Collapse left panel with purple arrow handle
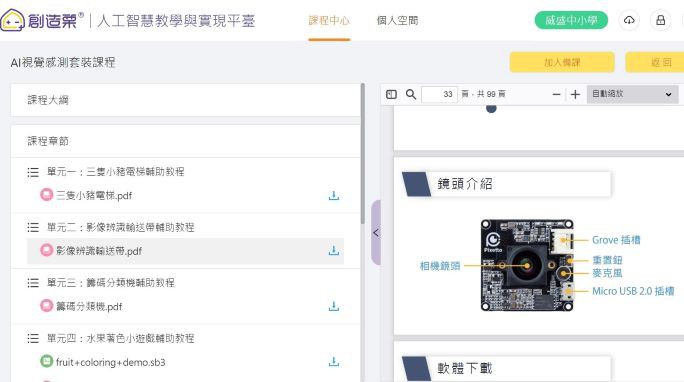 tap(376, 233)
